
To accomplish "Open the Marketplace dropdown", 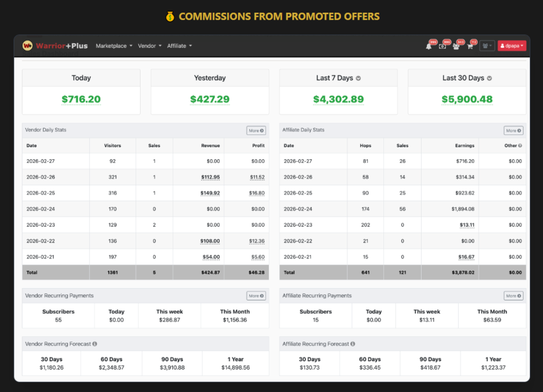I will (113, 46).
